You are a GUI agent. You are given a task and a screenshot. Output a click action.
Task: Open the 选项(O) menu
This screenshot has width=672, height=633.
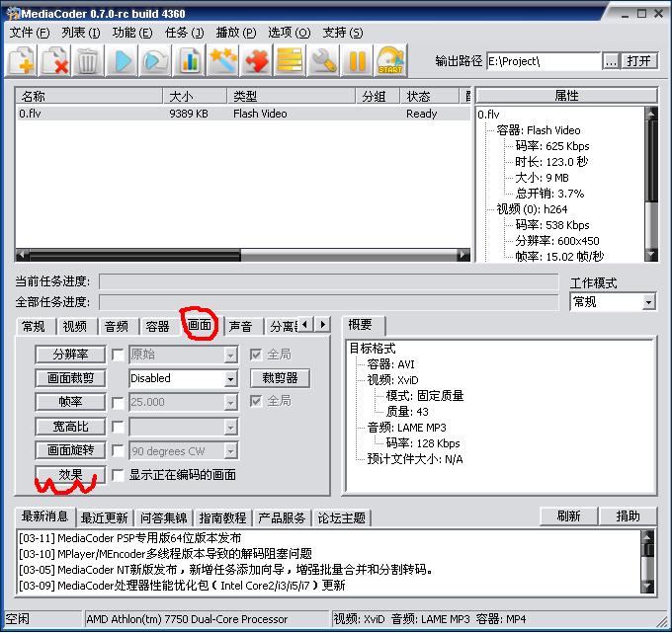tap(290, 33)
